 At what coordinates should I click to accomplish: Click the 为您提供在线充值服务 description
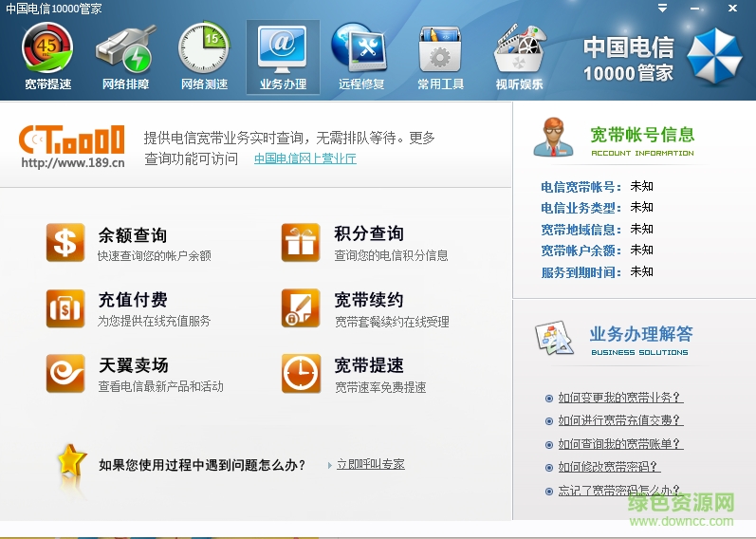(155, 321)
